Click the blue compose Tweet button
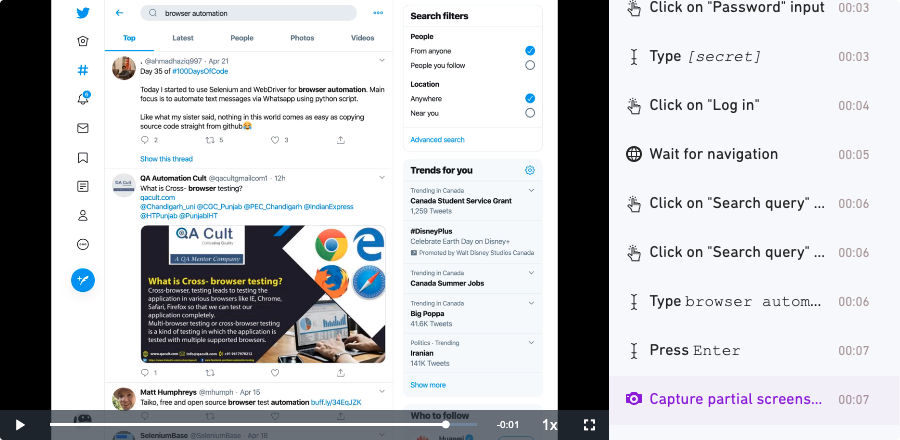 [x=83, y=280]
